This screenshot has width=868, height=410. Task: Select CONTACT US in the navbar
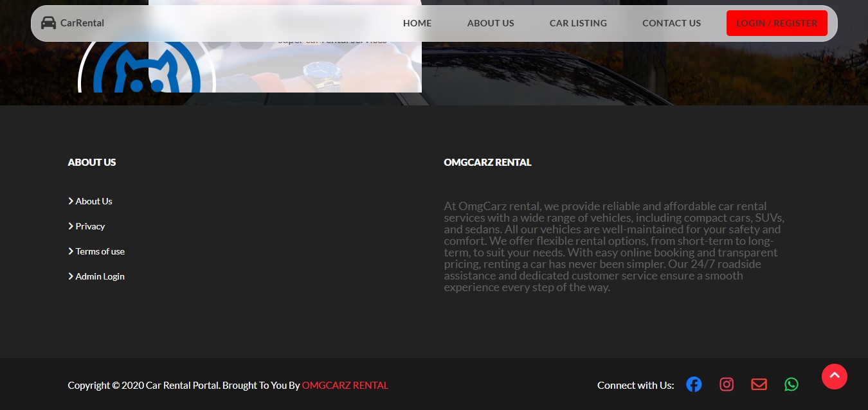(x=671, y=23)
